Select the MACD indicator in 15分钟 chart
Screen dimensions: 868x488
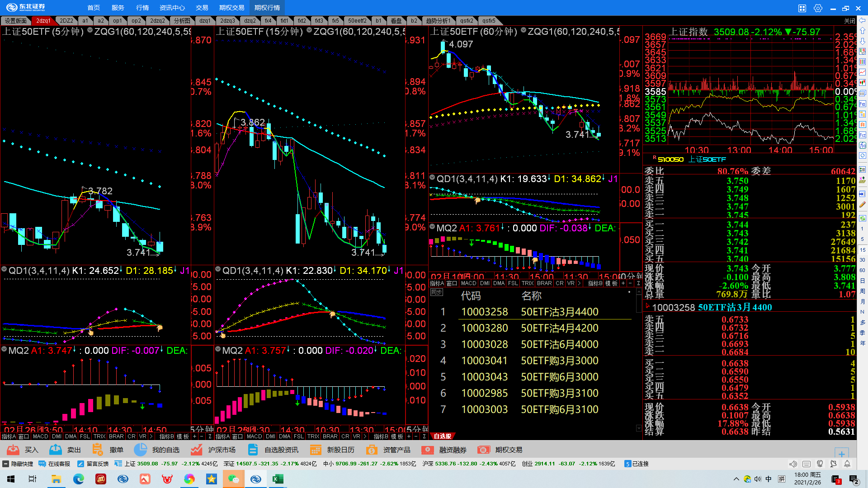254,436
